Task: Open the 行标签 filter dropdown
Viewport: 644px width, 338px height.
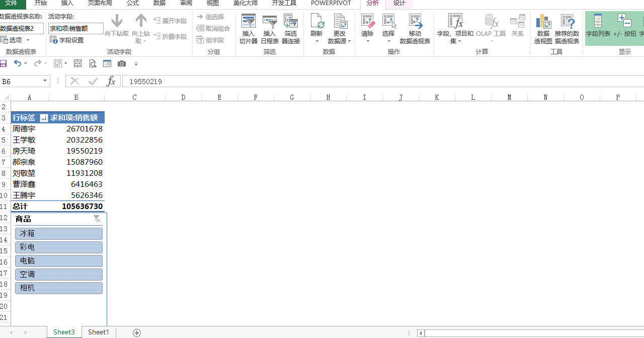Action: pos(44,118)
